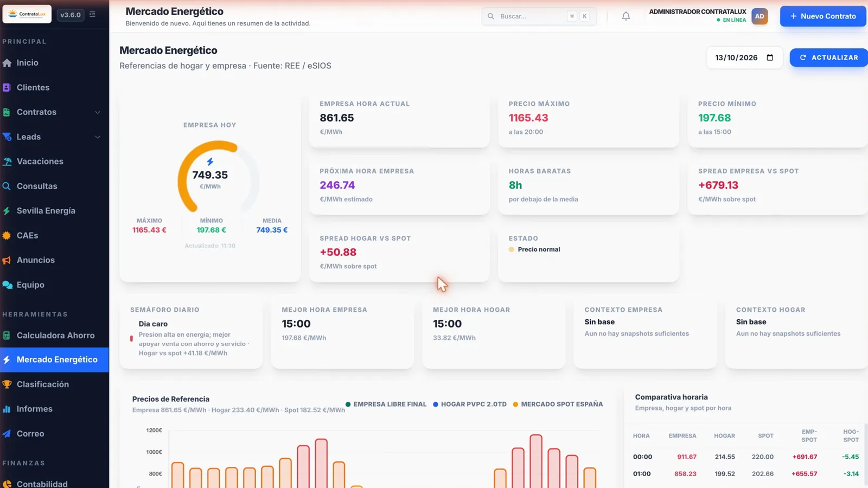Click the Leads funnel icon
The width and height of the screenshot is (868, 488).
point(7,137)
